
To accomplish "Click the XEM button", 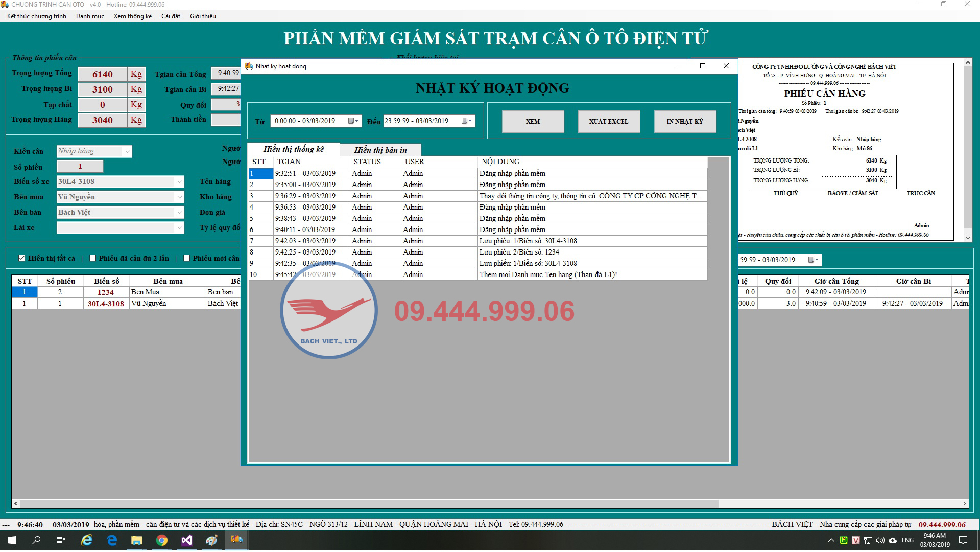I will pyautogui.click(x=533, y=122).
